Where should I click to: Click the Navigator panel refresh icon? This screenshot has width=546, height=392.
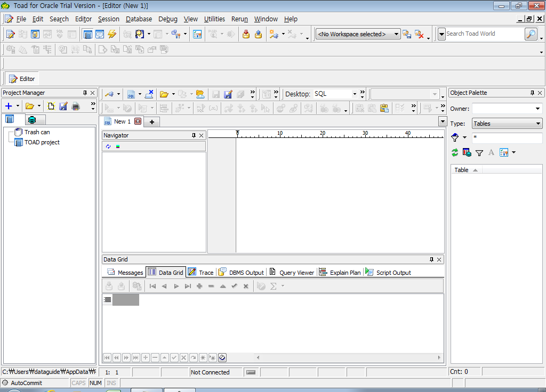pos(108,146)
